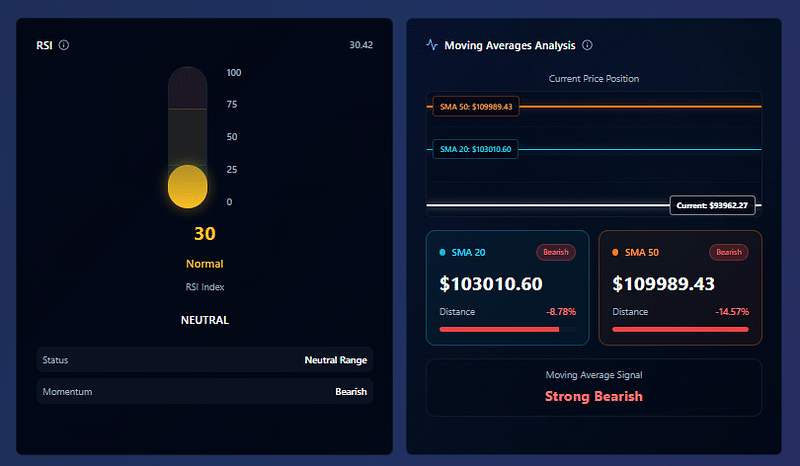Image resolution: width=800 pixels, height=466 pixels.
Task: Click the yellow Normal label under RSI
Action: pos(204,264)
